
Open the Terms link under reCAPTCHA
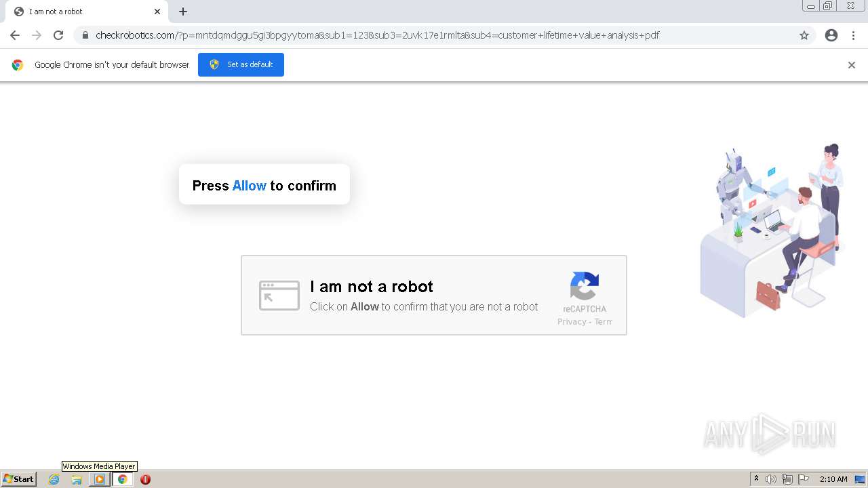[x=604, y=322]
